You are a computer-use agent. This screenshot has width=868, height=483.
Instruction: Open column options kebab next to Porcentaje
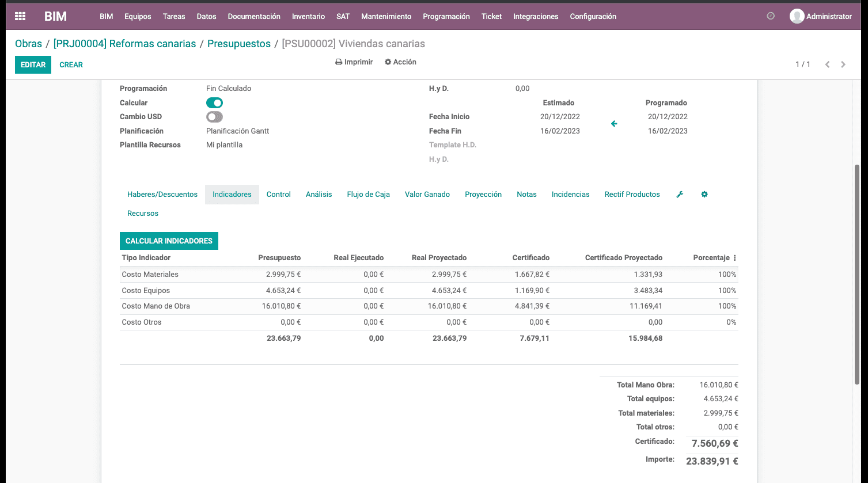click(735, 258)
